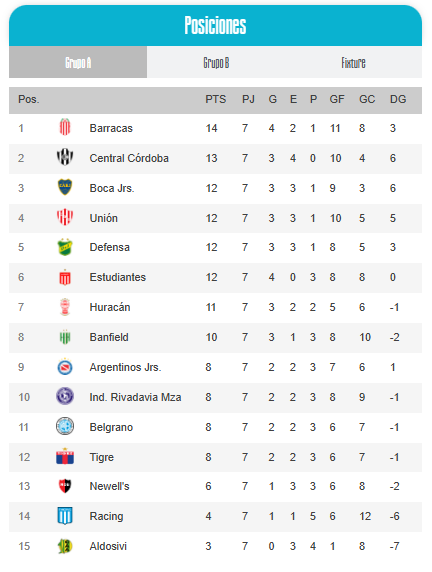Open the Fixture tab

[x=353, y=62]
